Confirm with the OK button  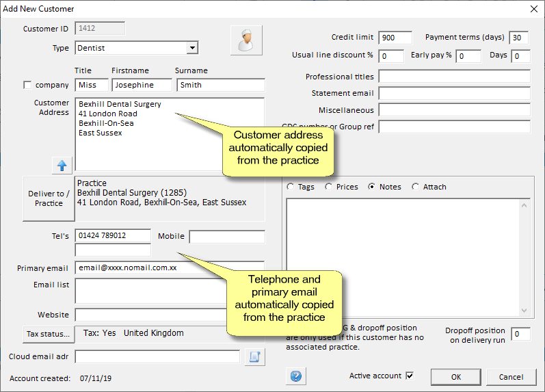click(x=455, y=377)
